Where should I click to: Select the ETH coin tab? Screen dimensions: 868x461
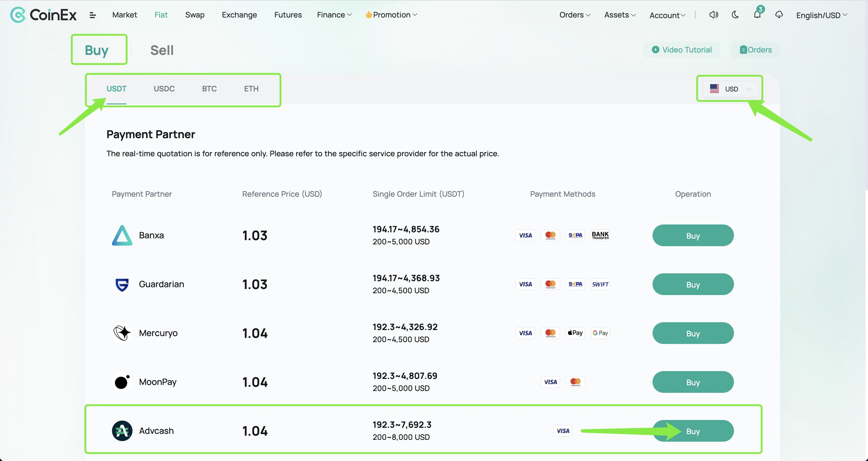[x=251, y=89]
